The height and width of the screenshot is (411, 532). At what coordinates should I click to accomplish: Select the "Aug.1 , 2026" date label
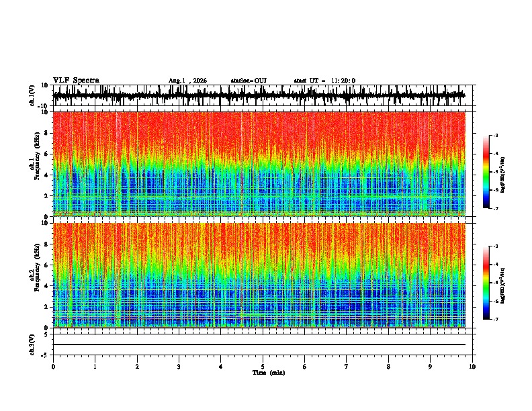pos(187,81)
